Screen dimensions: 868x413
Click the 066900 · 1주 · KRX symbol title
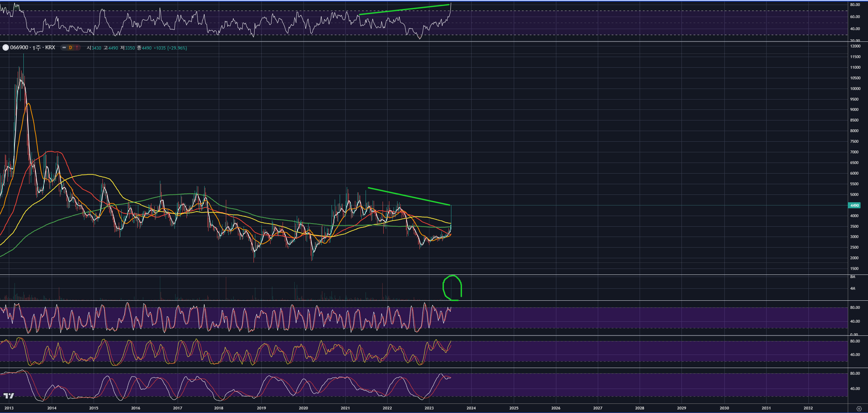click(33, 47)
